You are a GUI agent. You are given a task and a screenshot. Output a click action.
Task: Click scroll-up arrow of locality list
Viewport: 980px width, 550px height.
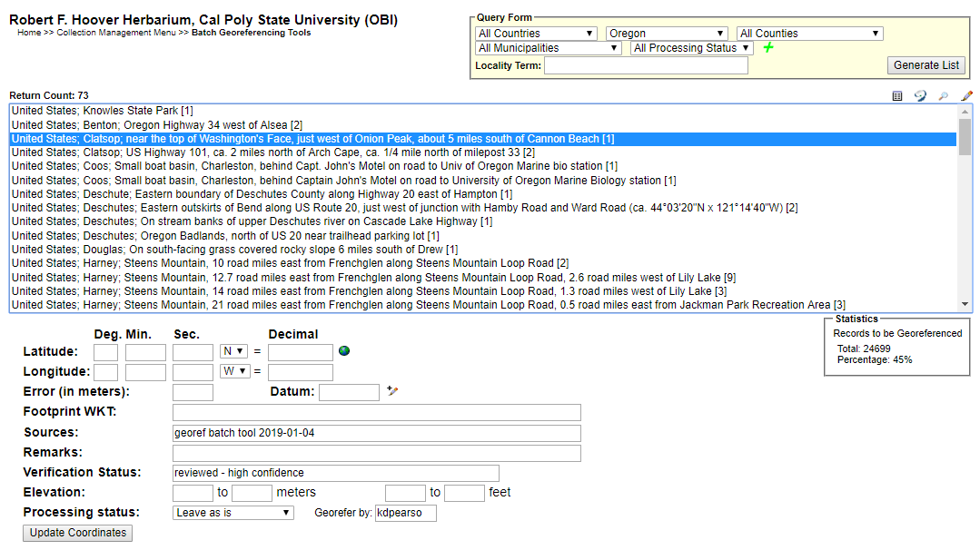(x=965, y=111)
